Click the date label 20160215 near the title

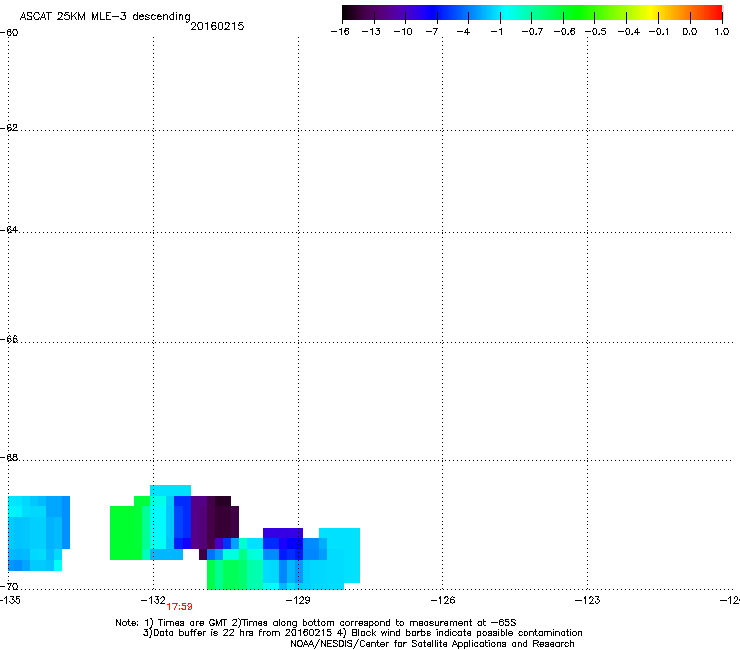click(217, 26)
